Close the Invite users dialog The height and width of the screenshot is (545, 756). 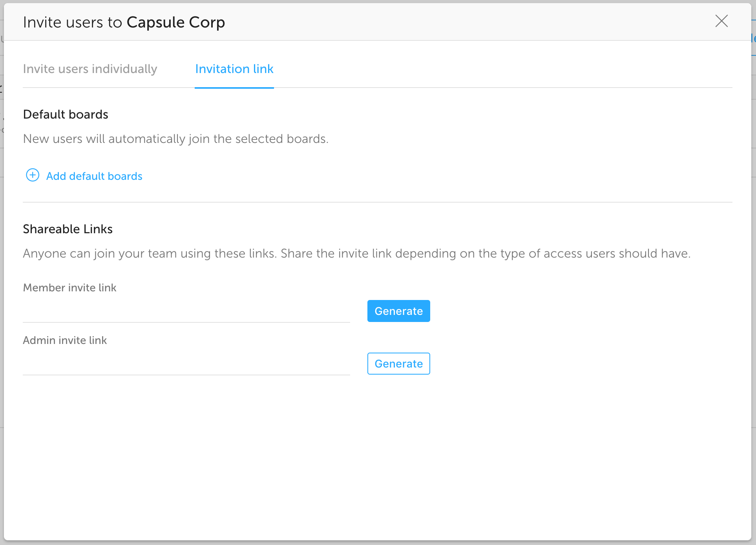tap(721, 21)
